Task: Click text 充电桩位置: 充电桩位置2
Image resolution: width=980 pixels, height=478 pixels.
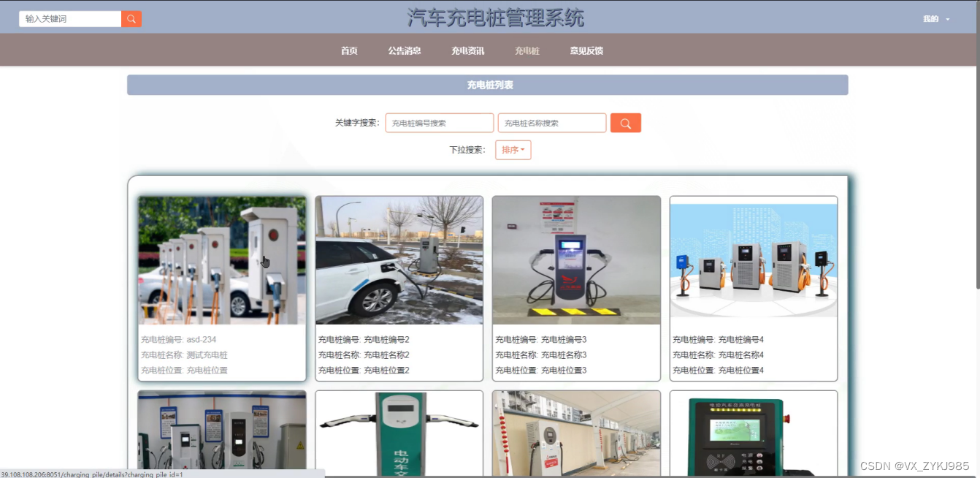Action: (x=364, y=371)
